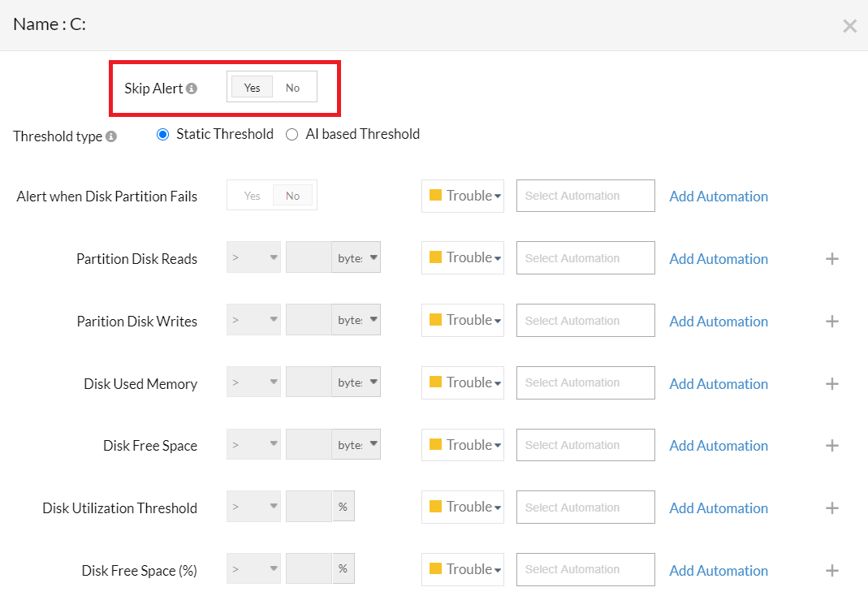The width and height of the screenshot is (868, 609).
Task: Click the plus icon for Disk Used Memory
Action: 831,384
